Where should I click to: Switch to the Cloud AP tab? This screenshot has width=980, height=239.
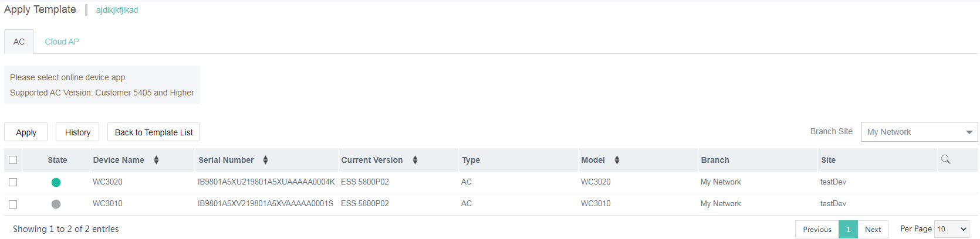click(62, 42)
